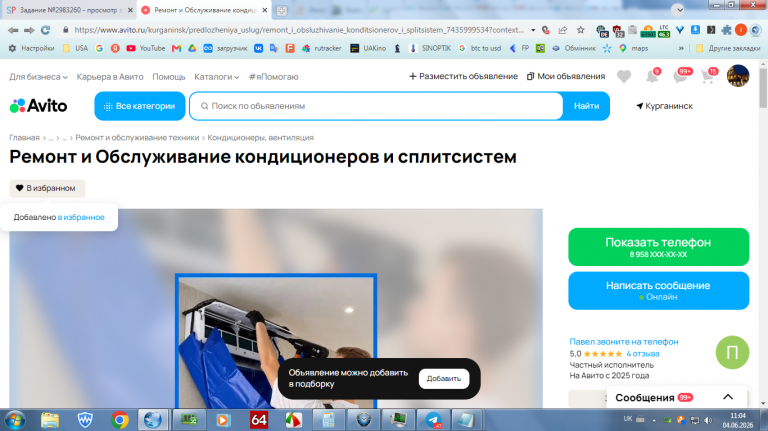768x431 pixels.
Task: Open Google Drive bookmark icon
Action: [x=192, y=48]
